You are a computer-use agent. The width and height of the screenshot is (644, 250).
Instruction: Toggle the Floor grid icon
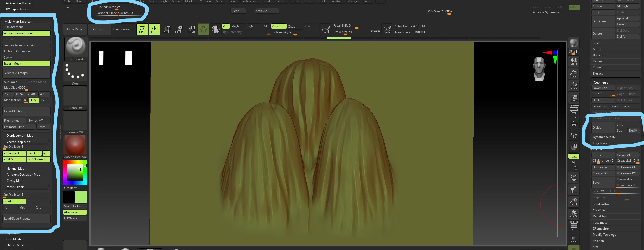[x=574, y=123]
